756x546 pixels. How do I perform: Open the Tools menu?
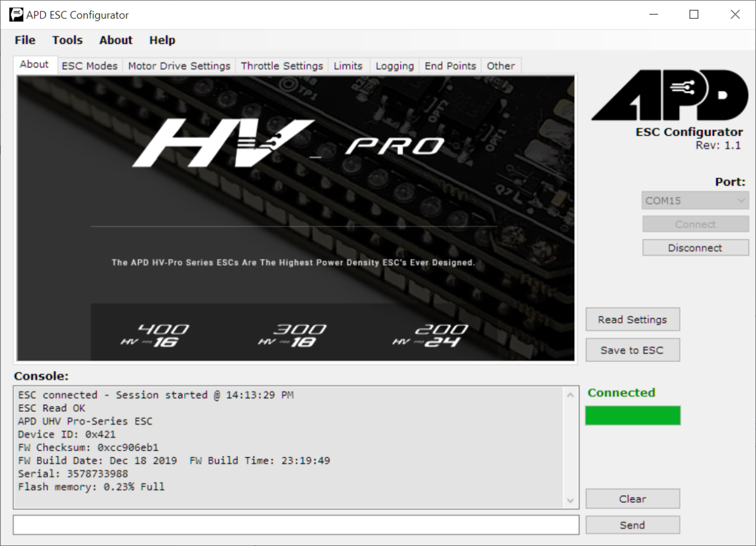click(67, 40)
